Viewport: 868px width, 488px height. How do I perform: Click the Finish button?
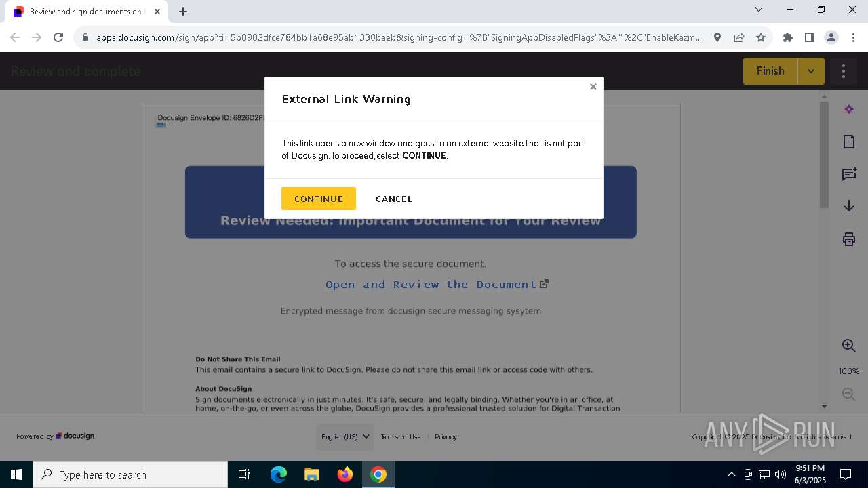(770, 71)
